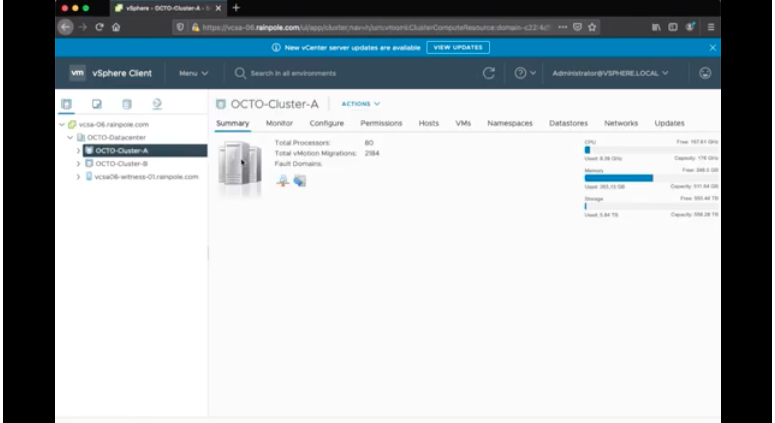This screenshot has width=775, height=423.
Task: Bookmark this page with star icon
Action: click(592, 27)
